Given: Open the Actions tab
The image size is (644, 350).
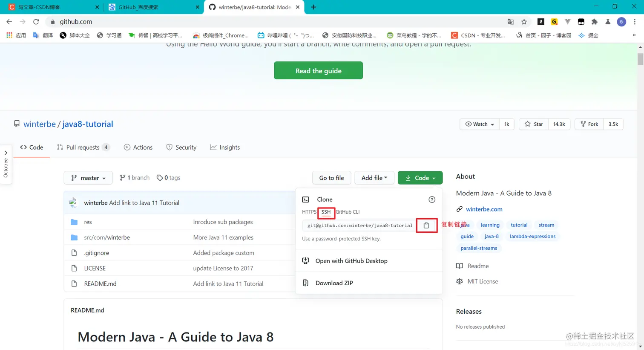Looking at the screenshot, I should 138,147.
